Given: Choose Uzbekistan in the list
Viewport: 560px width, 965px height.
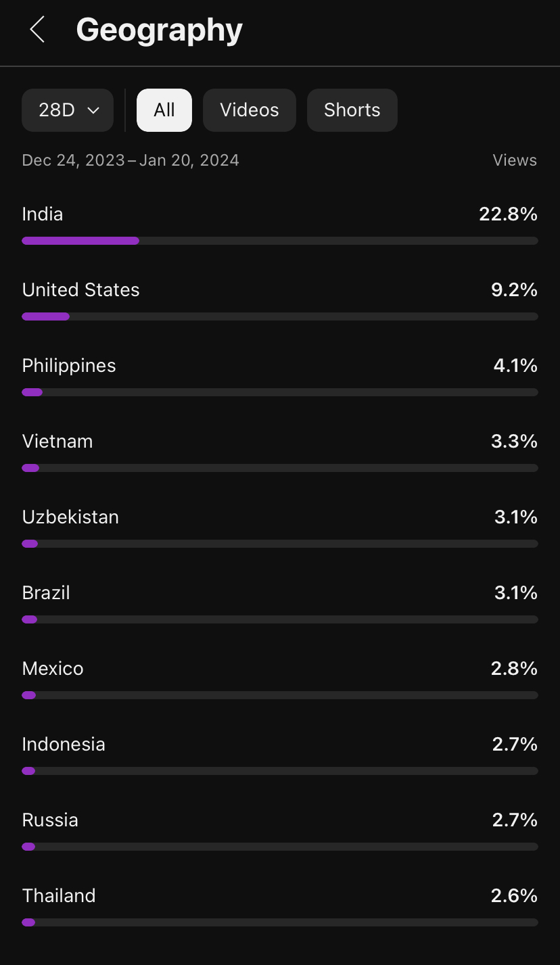Looking at the screenshot, I should click(x=280, y=527).
